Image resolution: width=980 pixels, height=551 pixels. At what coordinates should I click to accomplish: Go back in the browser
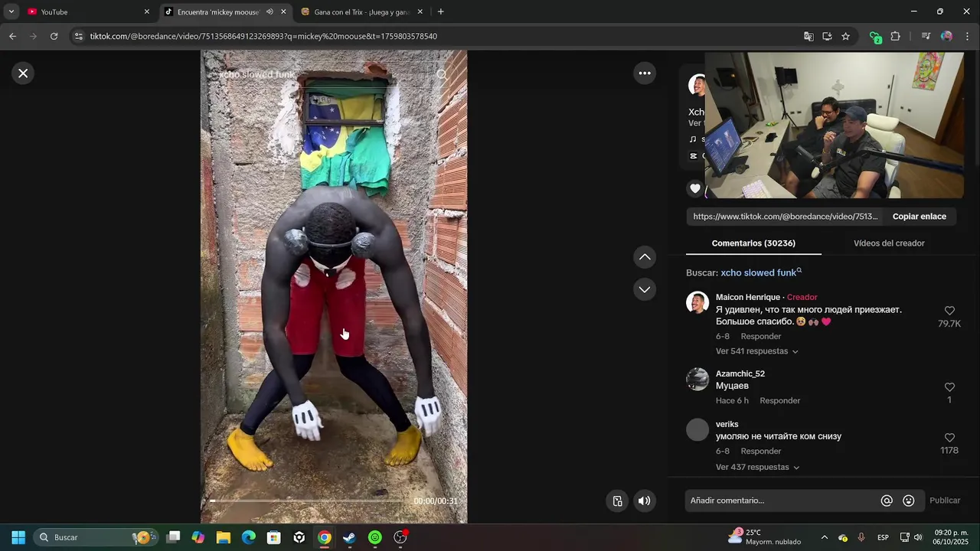[12, 36]
